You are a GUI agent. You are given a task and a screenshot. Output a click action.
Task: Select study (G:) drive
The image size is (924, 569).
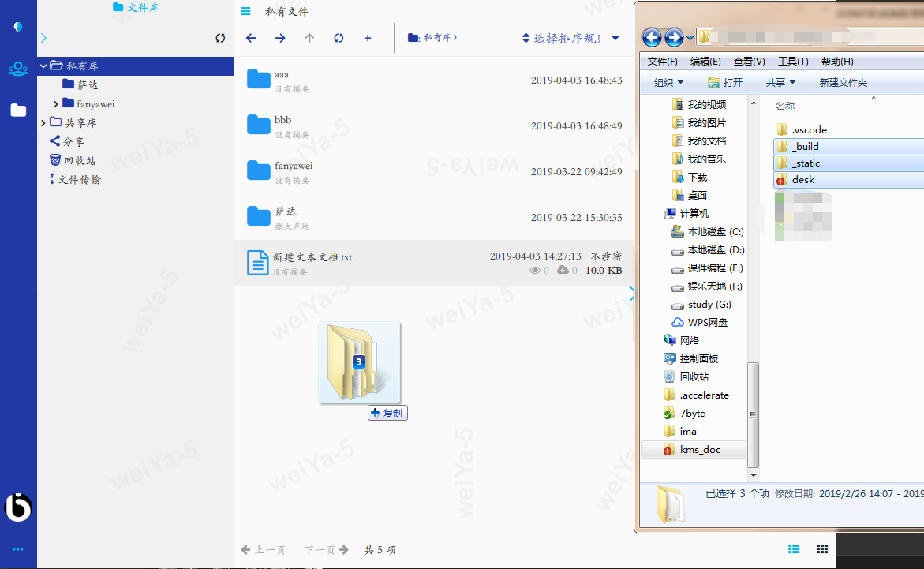point(701,305)
